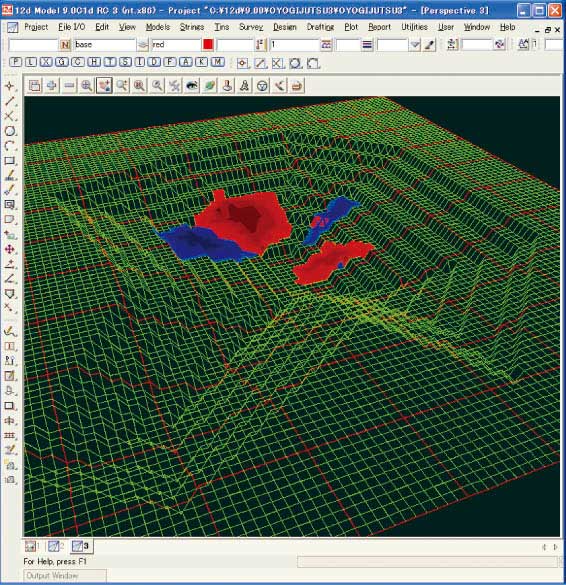Expand the down-arrow dropdown in top toolbar
This screenshot has width=566, height=585.
(x=415, y=45)
